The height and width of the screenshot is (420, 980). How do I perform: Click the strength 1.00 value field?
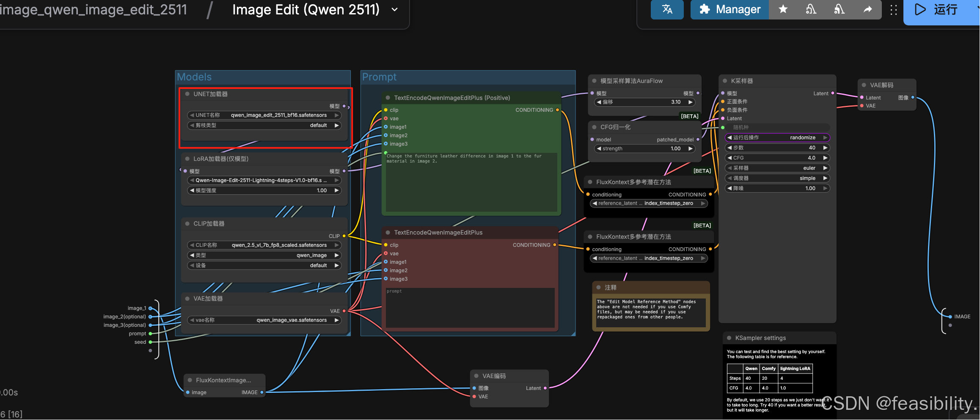644,149
